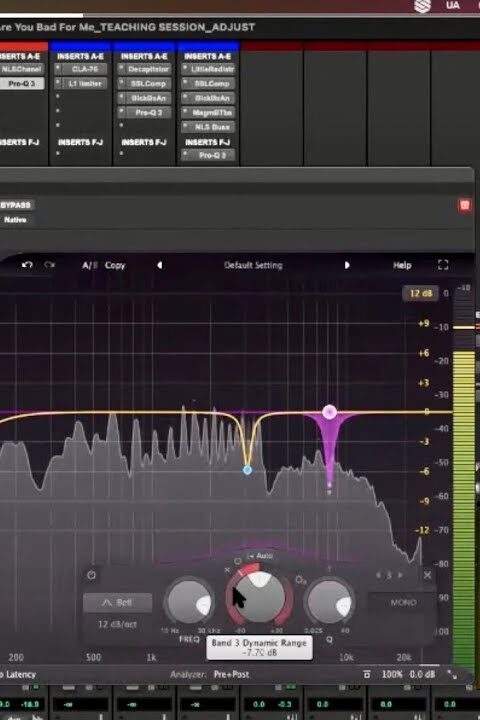Screen dimensions: 480x720
Task: Copy A/B settings with Copy button
Action: click(x=115, y=265)
